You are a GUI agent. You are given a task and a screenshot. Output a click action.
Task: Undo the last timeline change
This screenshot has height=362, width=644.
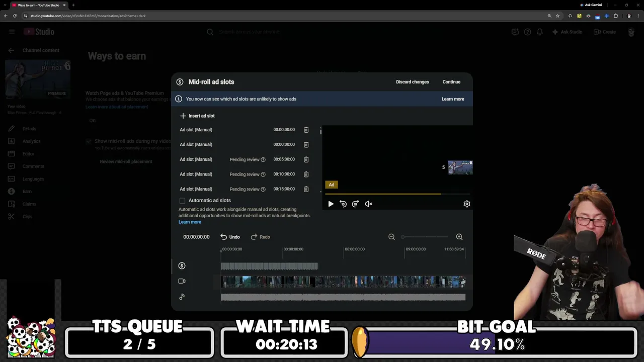pos(230,237)
